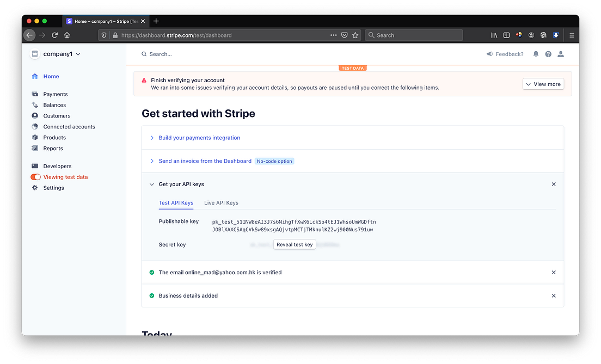Image resolution: width=601 pixels, height=364 pixels.
Task: Switch off the Viewing test data toggle
Action: point(35,177)
